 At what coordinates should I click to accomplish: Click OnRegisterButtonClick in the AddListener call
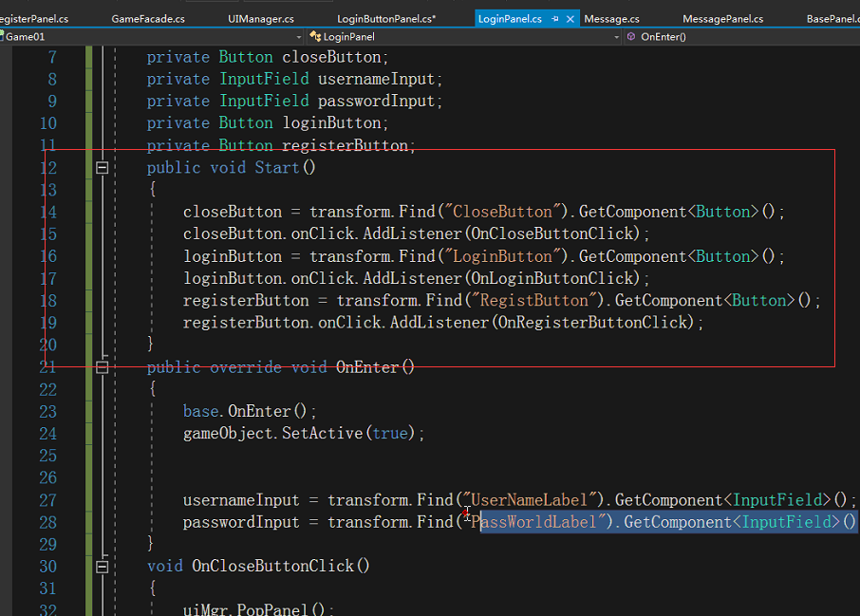[593, 322]
